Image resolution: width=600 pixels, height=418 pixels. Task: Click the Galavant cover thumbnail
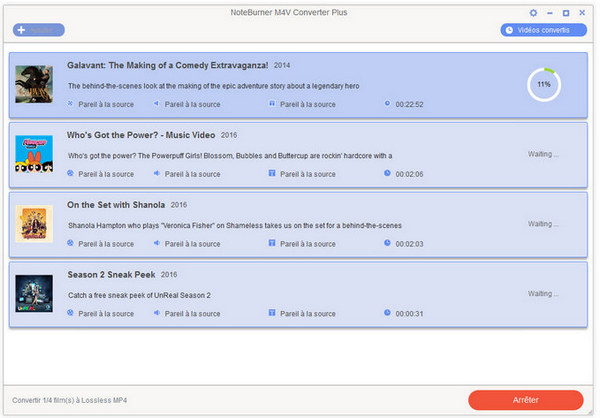coord(34,84)
